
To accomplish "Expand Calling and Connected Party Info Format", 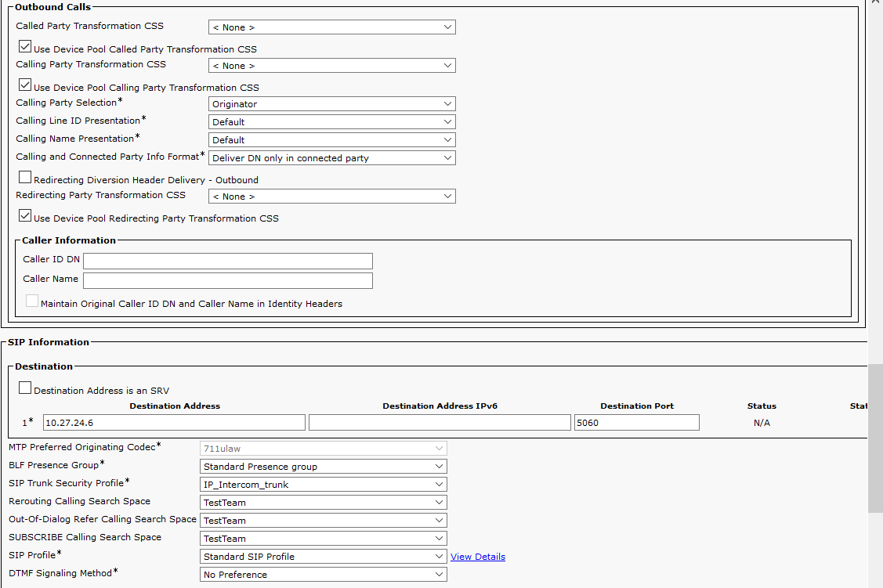I will point(331,158).
